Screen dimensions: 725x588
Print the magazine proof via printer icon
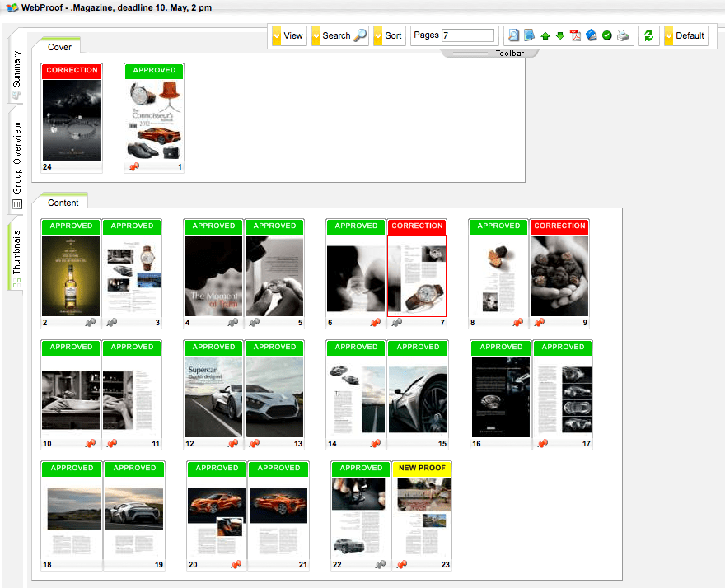coord(624,35)
